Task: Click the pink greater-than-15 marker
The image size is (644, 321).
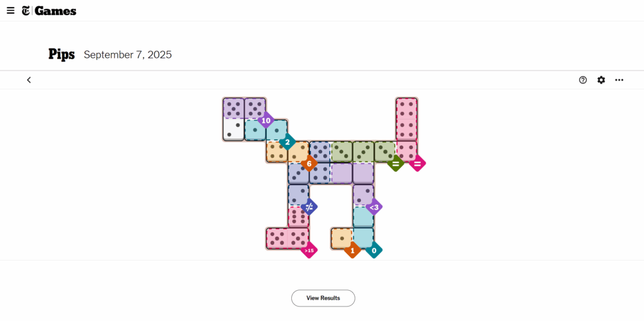Action: pyautogui.click(x=309, y=250)
